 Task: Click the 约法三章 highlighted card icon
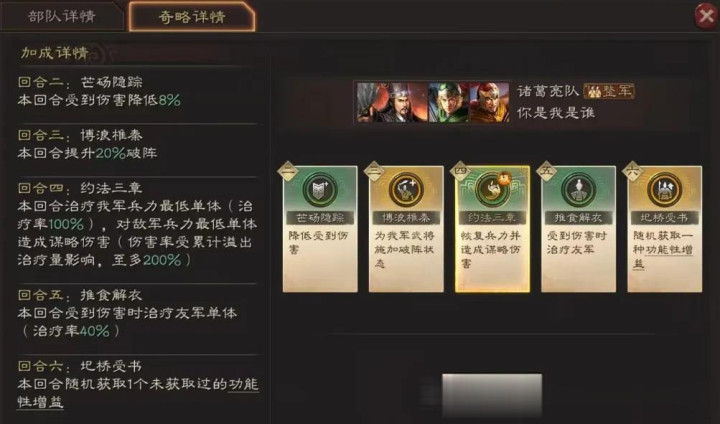[x=492, y=190]
